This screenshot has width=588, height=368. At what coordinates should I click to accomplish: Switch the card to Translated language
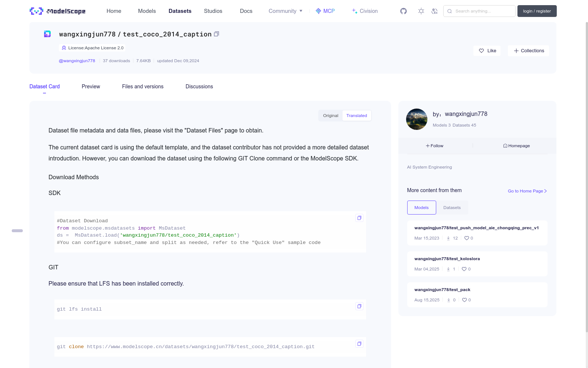[x=357, y=116]
